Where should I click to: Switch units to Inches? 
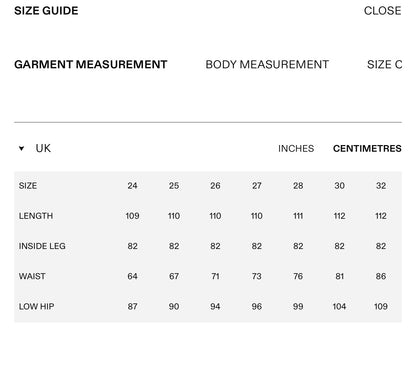[x=296, y=148]
